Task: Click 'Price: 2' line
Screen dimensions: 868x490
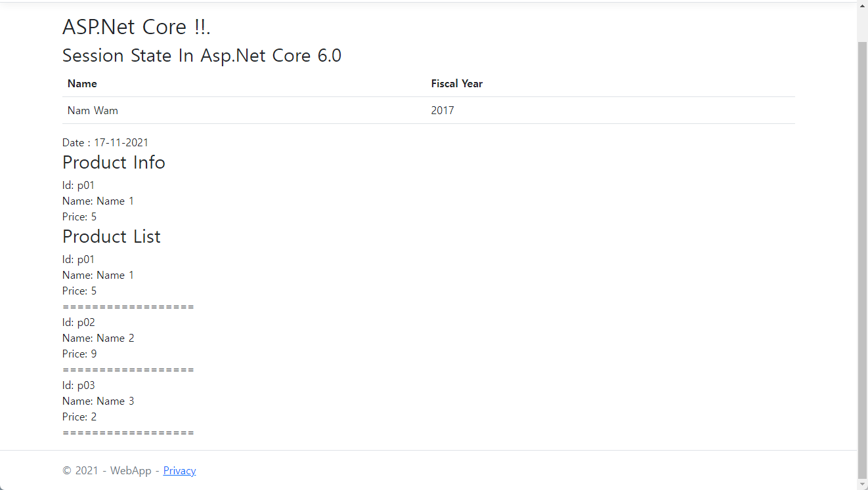Action: coord(79,417)
